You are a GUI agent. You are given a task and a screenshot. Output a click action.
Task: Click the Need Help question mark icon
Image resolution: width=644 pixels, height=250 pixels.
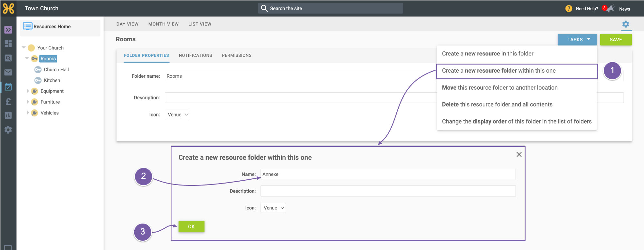[569, 9]
